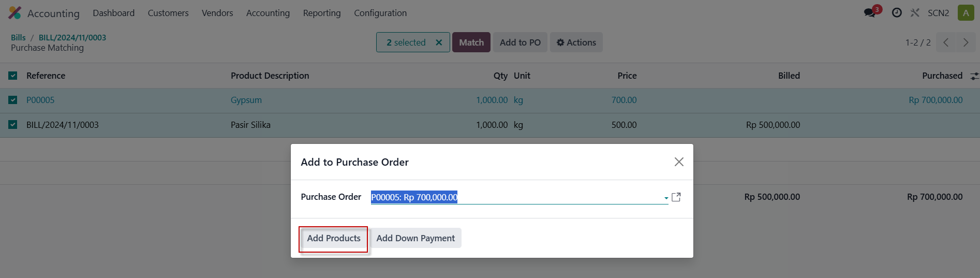980x278 pixels.
Task: Click the Add Down Payment button
Action: [x=415, y=238]
